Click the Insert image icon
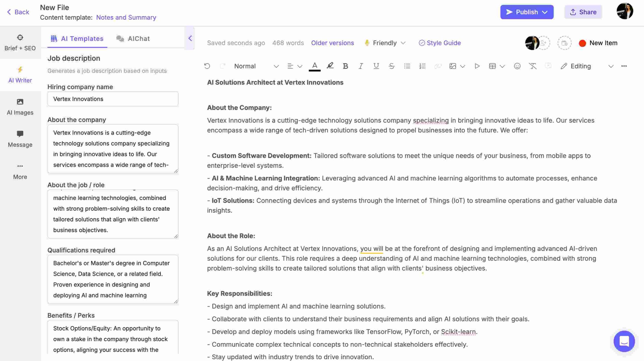 453,66
